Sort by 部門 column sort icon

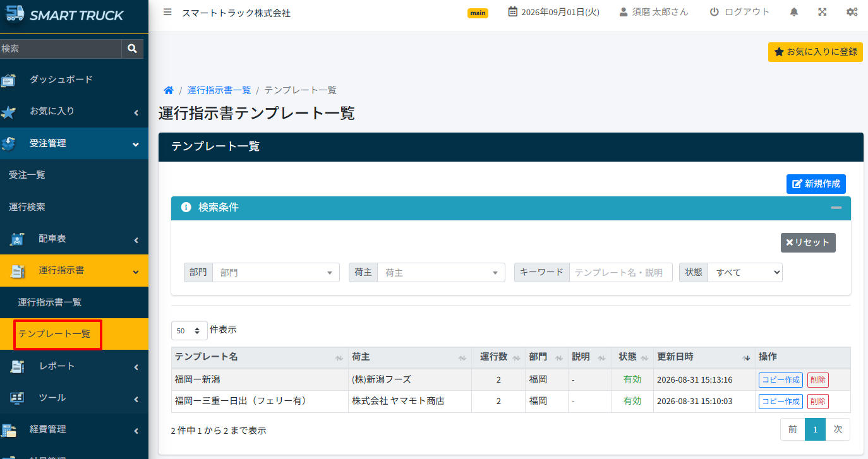coord(558,358)
